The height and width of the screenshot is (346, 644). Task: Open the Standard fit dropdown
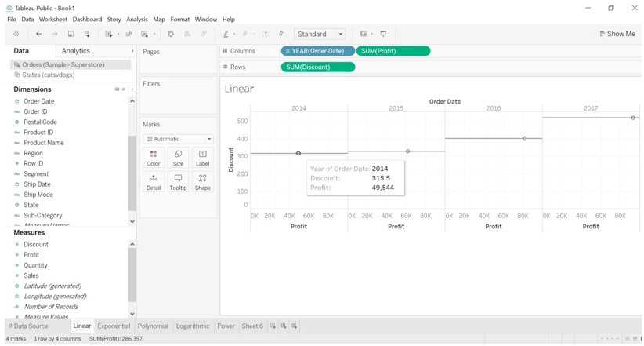point(320,35)
